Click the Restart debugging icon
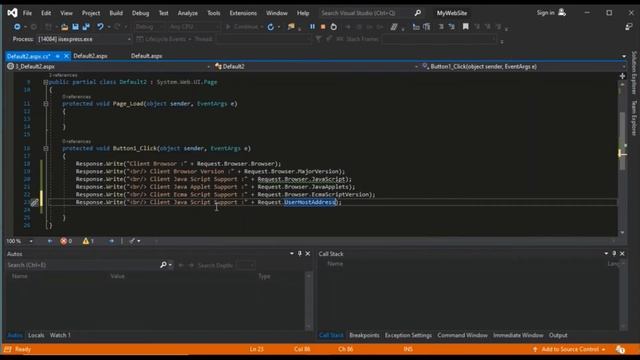The height and width of the screenshot is (360, 640). (333, 27)
